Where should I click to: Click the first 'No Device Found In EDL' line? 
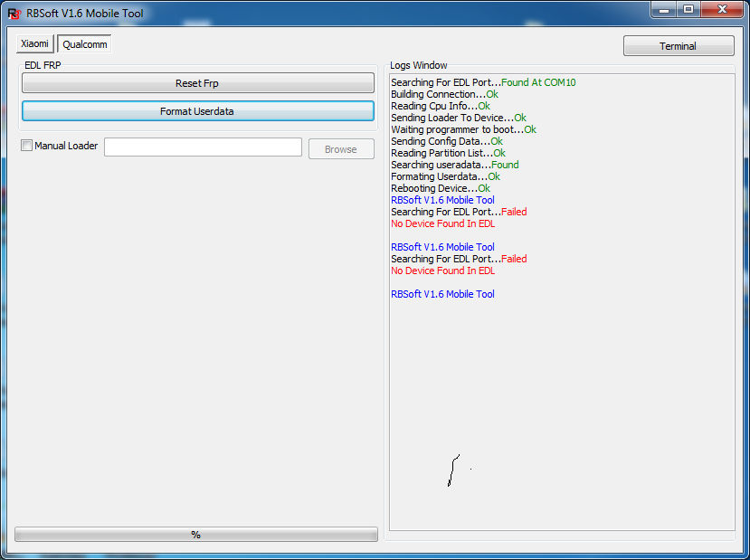pos(443,223)
